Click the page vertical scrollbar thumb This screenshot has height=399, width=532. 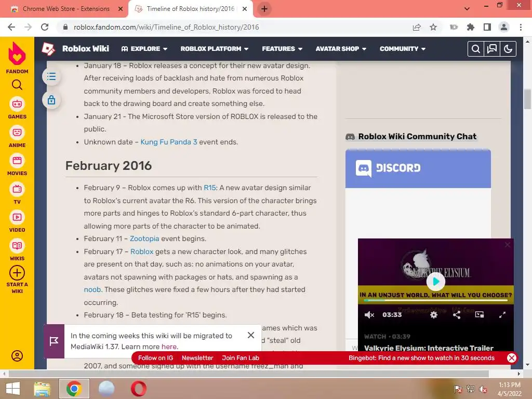coord(527,99)
